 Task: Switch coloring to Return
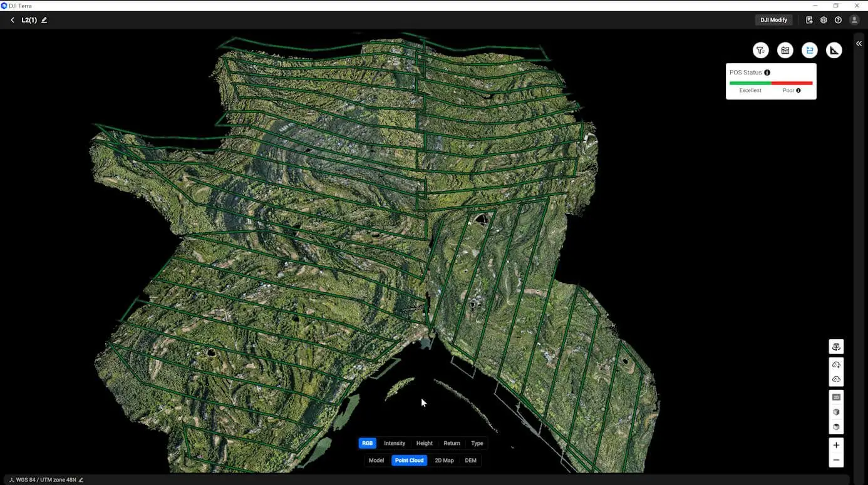452,443
